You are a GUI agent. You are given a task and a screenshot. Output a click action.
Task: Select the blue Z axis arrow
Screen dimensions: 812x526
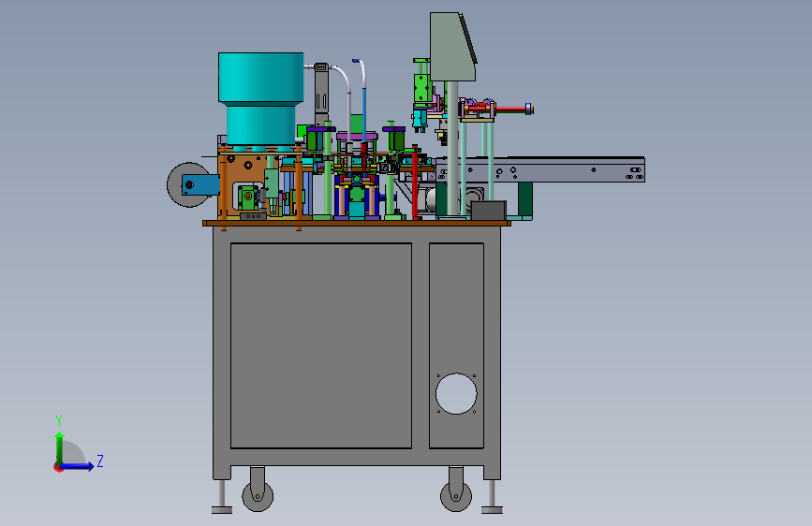point(77,466)
